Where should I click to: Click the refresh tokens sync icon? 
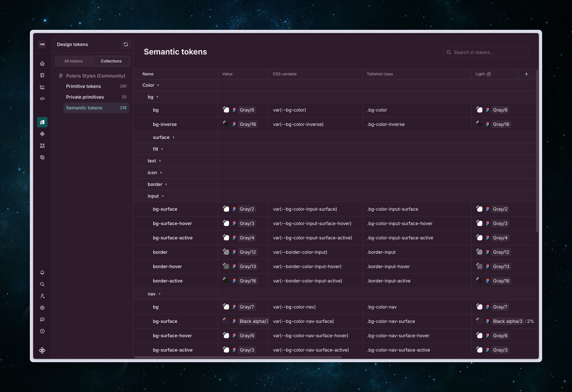pyautogui.click(x=126, y=45)
